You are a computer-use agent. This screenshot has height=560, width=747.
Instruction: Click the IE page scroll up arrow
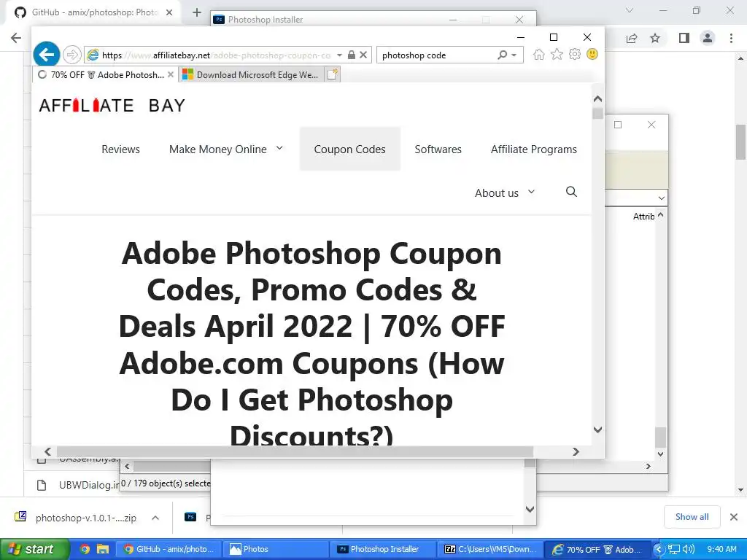click(597, 98)
